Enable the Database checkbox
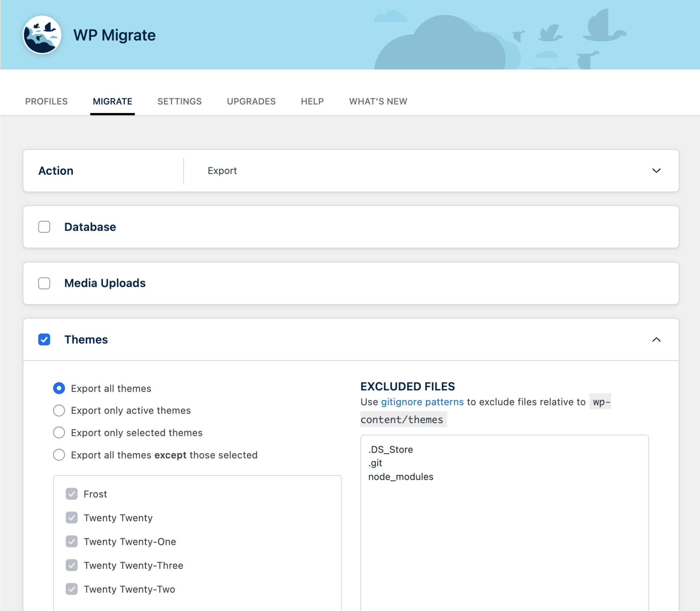Viewport: 700px width, 611px height. pyautogui.click(x=44, y=227)
